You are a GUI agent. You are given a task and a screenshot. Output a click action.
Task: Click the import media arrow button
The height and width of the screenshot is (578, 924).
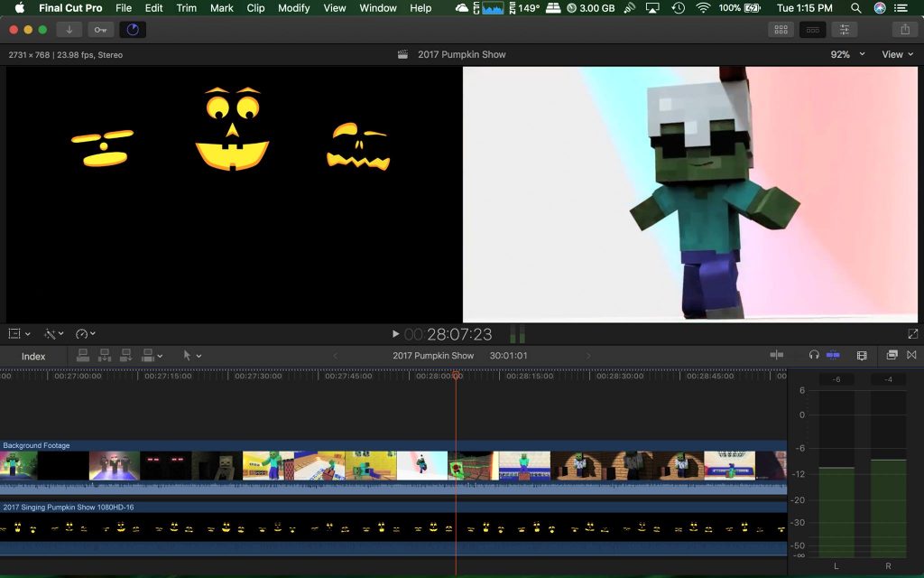(69, 30)
